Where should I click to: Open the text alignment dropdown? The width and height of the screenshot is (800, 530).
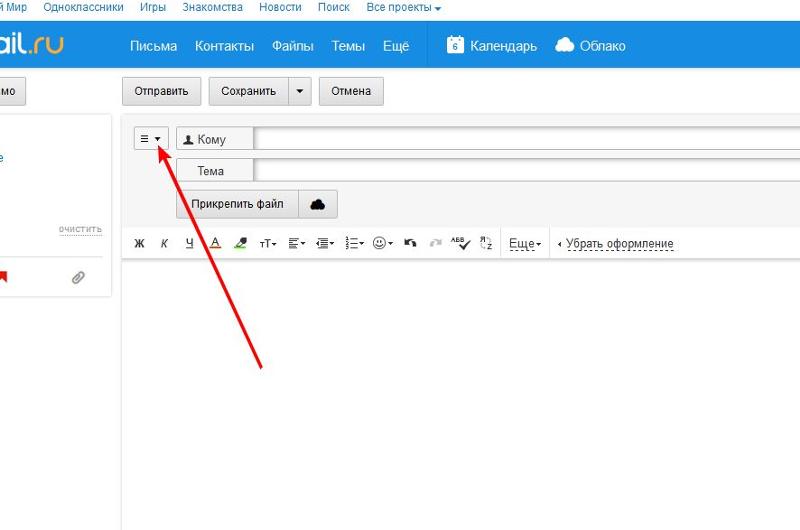296,243
